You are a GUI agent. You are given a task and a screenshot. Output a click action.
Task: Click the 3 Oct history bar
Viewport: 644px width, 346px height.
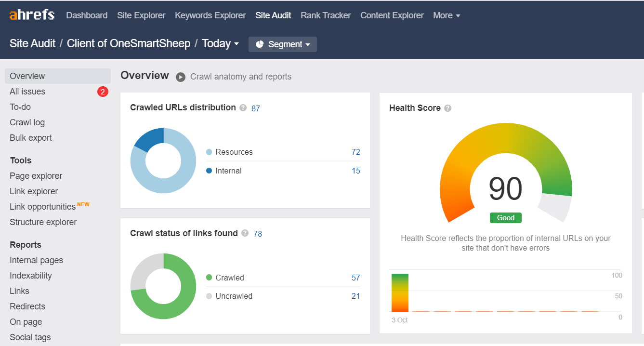pyautogui.click(x=400, y=293)
